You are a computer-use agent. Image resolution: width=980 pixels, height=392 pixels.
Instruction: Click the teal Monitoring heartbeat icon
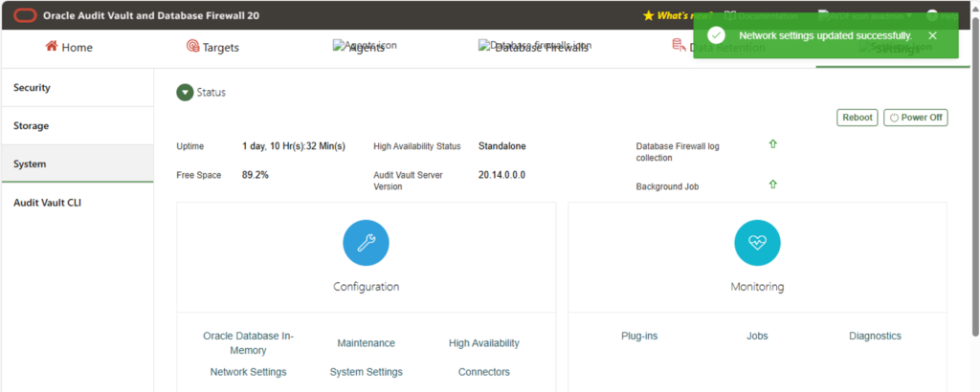pos(758,243)
